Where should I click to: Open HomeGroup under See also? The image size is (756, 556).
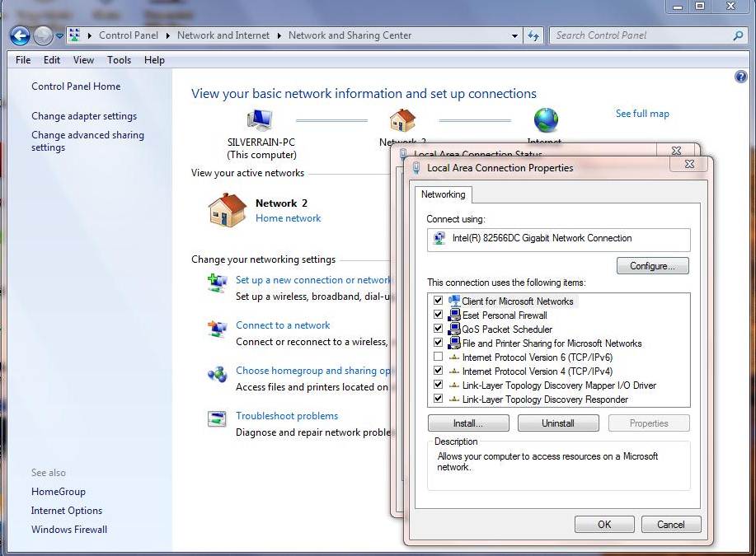point(59,492)
